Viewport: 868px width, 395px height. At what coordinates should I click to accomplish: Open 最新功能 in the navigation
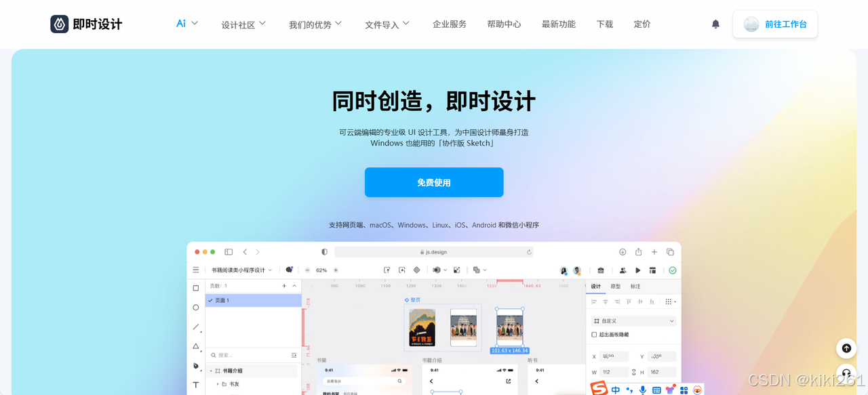tap(559, 24)
